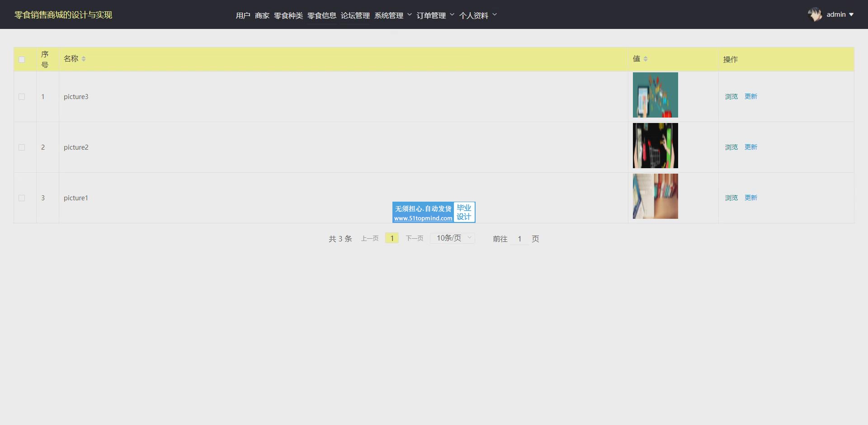Click the 共 3 条 total count

point(340,239)
